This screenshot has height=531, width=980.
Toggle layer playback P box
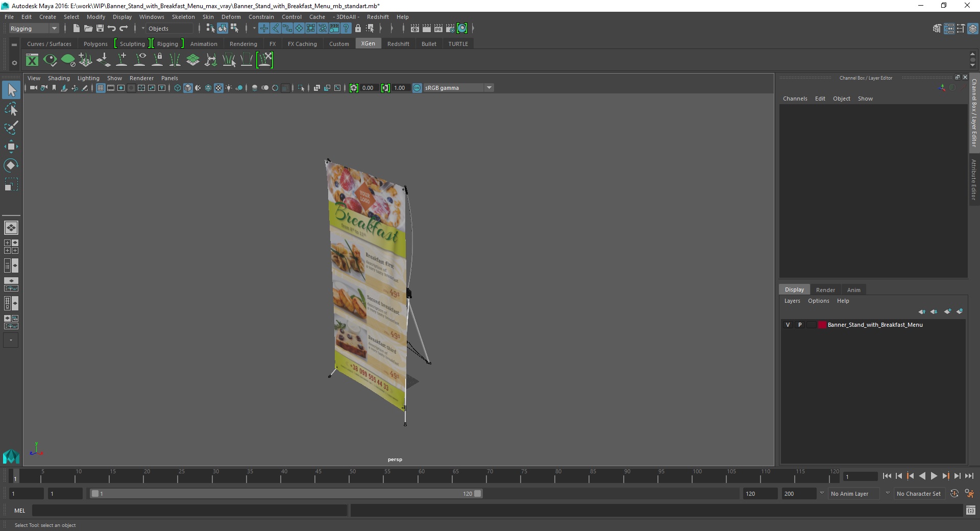(800, 325)
